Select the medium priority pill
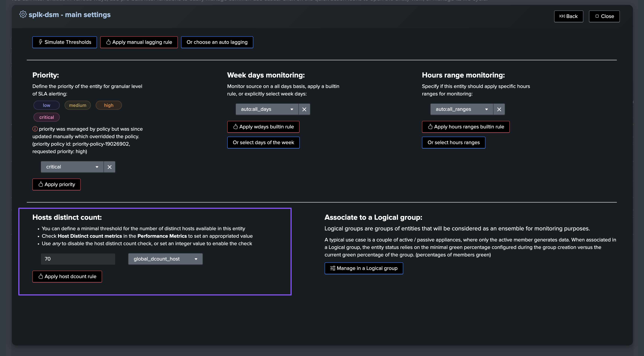The width and height of the screenshot is (644, 356). (78, 105)
